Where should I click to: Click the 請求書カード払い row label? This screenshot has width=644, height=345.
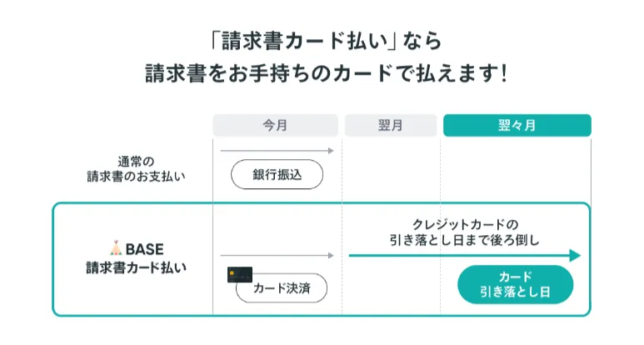[x=136, y=267]
